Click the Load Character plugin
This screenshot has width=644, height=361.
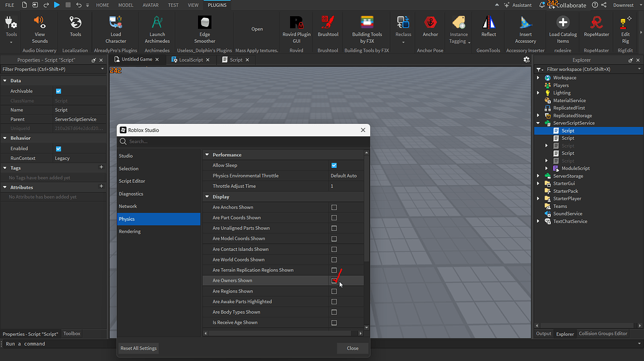pyautogui.click(x=115, y=29)
